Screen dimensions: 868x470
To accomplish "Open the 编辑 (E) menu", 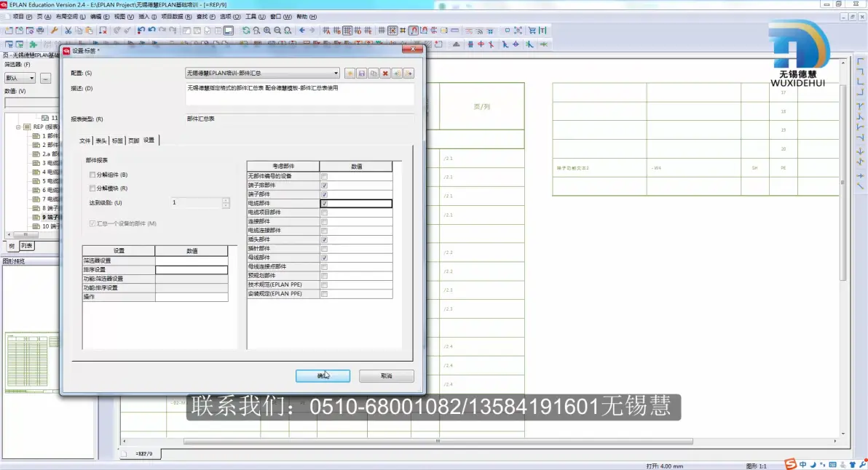I will click(100, 17).
